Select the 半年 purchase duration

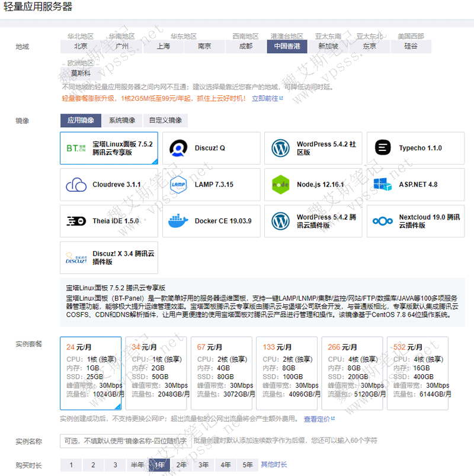tap(137, 465)
